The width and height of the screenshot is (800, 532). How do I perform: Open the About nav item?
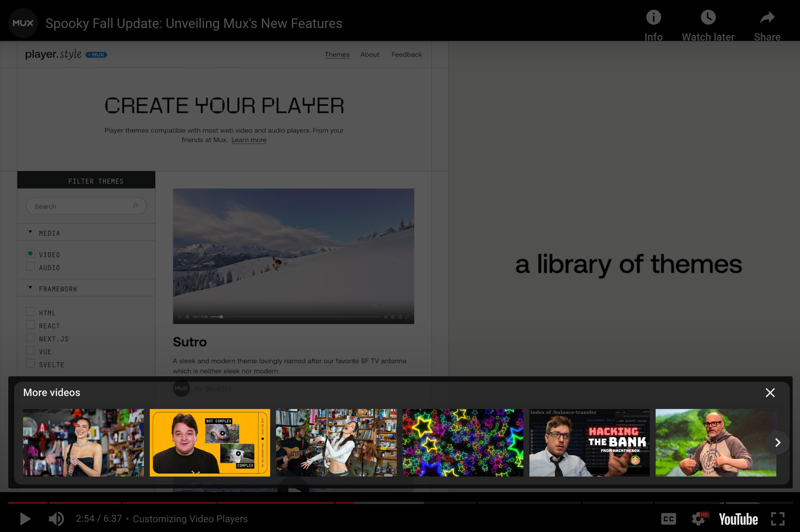(x=369, y=55)
